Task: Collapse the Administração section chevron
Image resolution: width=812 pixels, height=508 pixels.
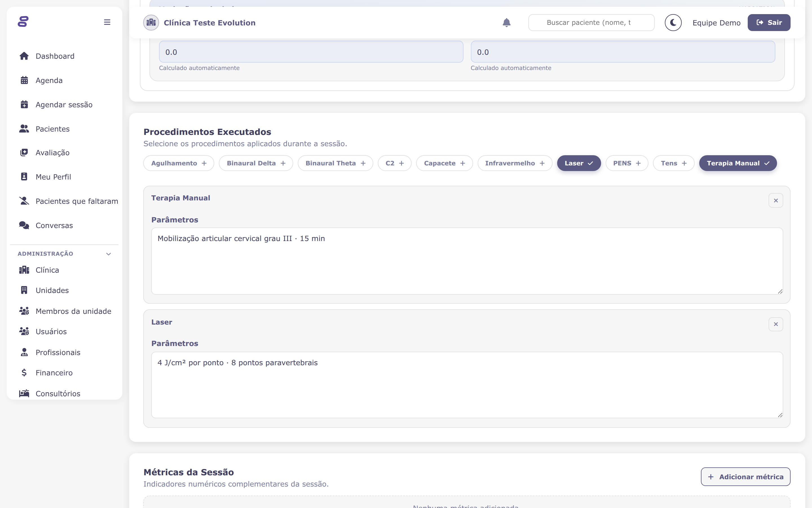Action: (x=108, y=254)
